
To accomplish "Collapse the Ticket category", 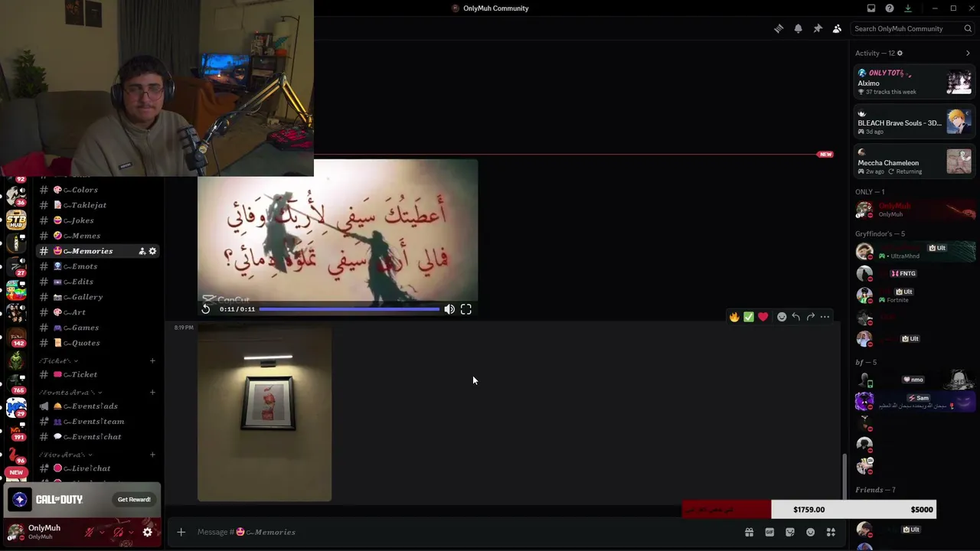I will pos(59,360).
